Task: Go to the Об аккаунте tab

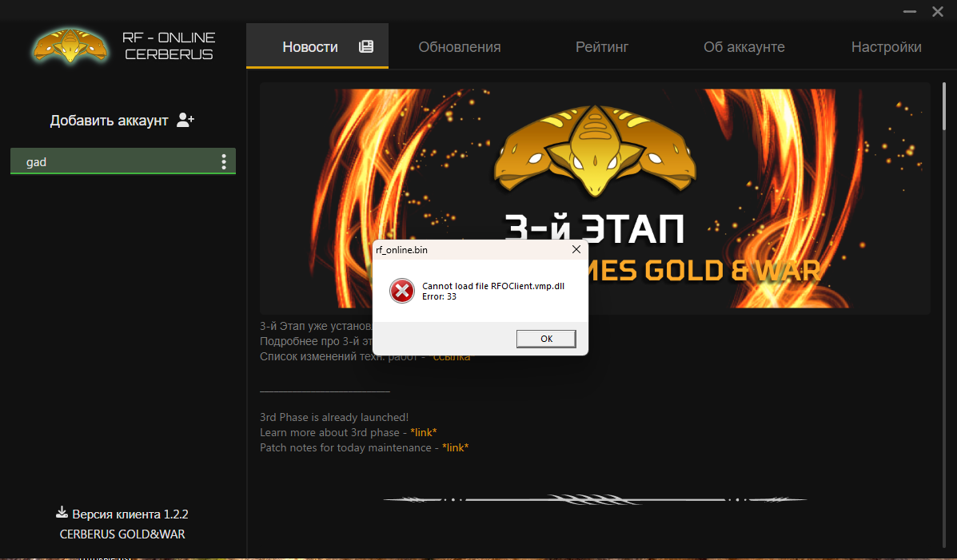Action: click(744, 47)
